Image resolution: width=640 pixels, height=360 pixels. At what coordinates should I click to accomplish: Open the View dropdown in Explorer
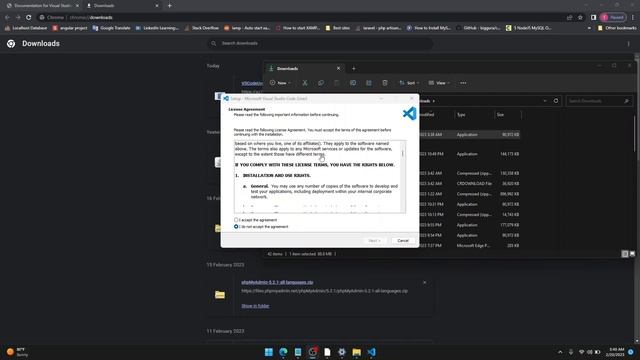439,83
